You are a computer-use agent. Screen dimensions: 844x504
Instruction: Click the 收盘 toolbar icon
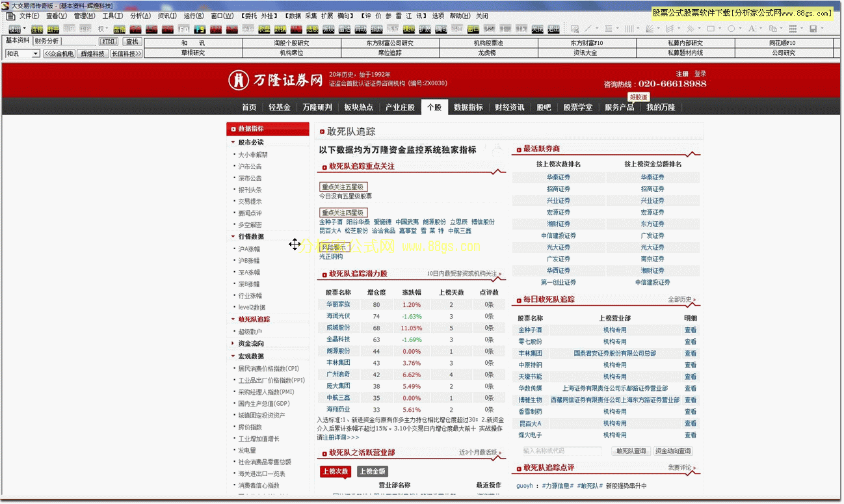[263, 29]
